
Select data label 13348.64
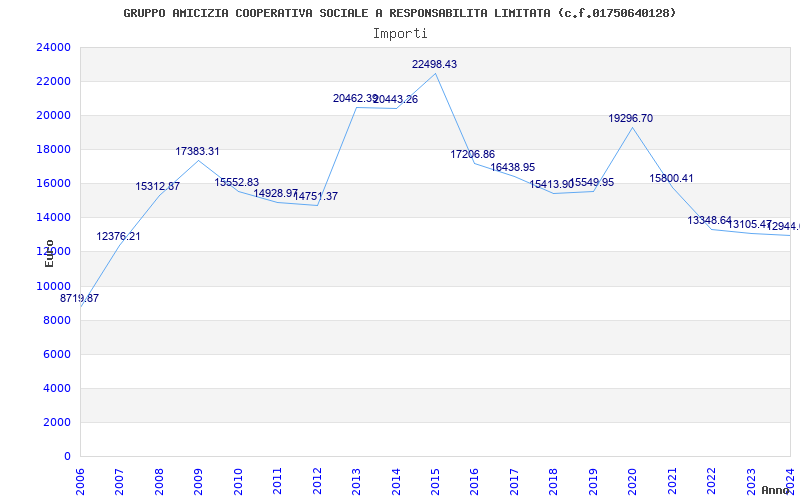pos(710,220)
